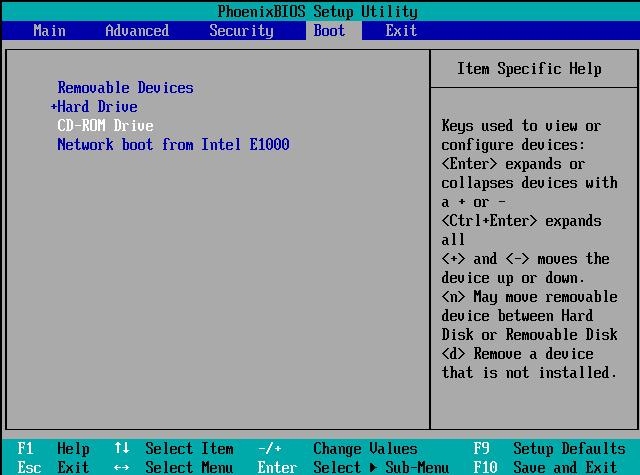Click the -/+ Change Values legend
The height and width of the screenshot is (475, 640).
338,448
